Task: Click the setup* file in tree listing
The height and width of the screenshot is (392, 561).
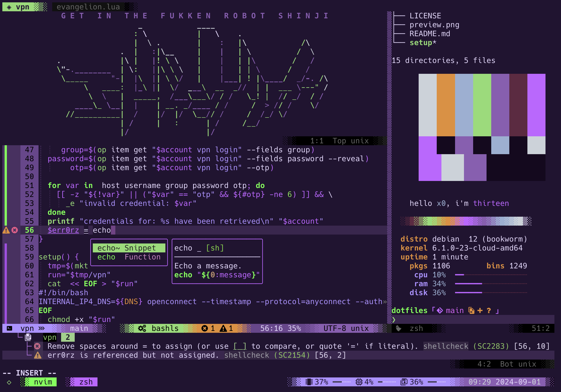Action: (x=422, y=43)
